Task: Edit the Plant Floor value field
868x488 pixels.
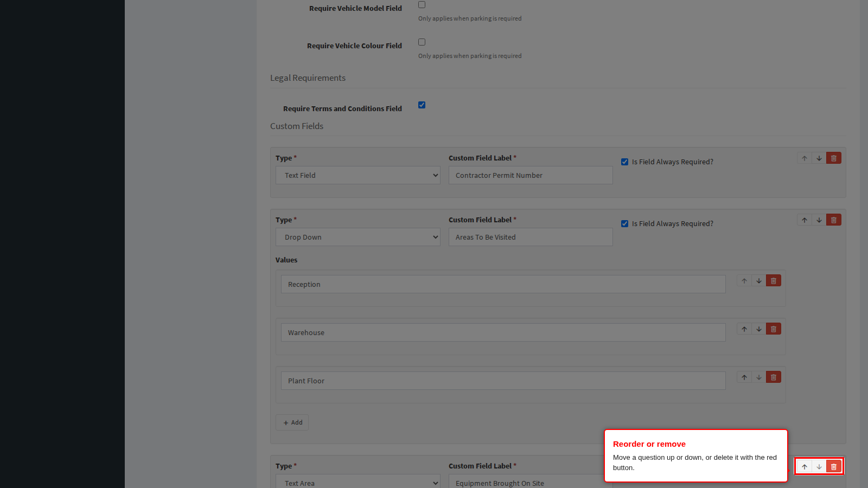Action: coord(503,381)
